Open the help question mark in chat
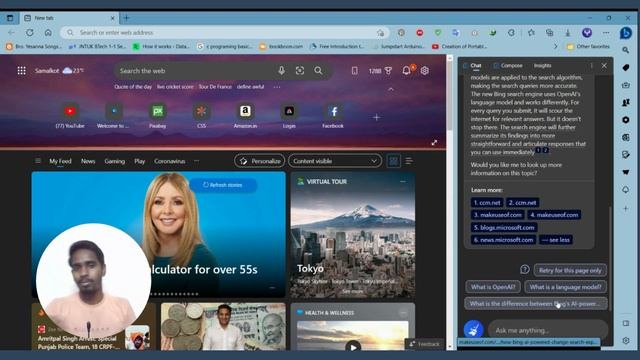Viewport: 640px width, 360px height. click(x=525, y=269)
